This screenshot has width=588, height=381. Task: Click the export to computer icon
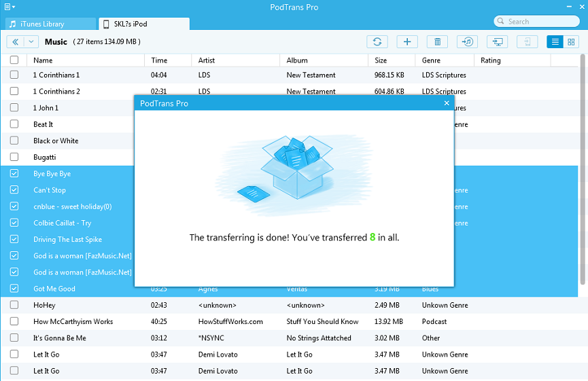click(498, 42)
